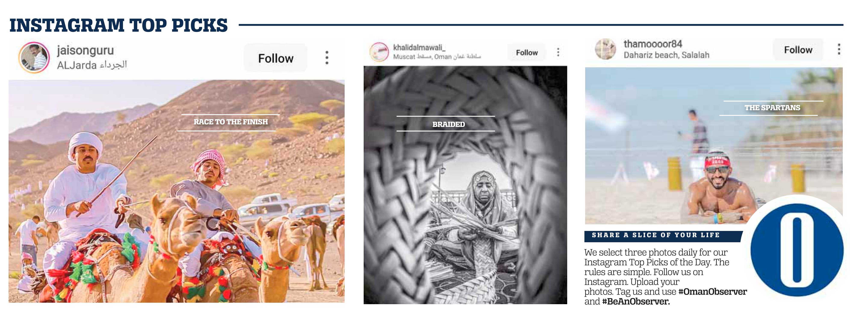The width and height of the screenshot is (868, 317).
Task: Open three-dot menu on jaisonguru post
Action: [326, 57]
